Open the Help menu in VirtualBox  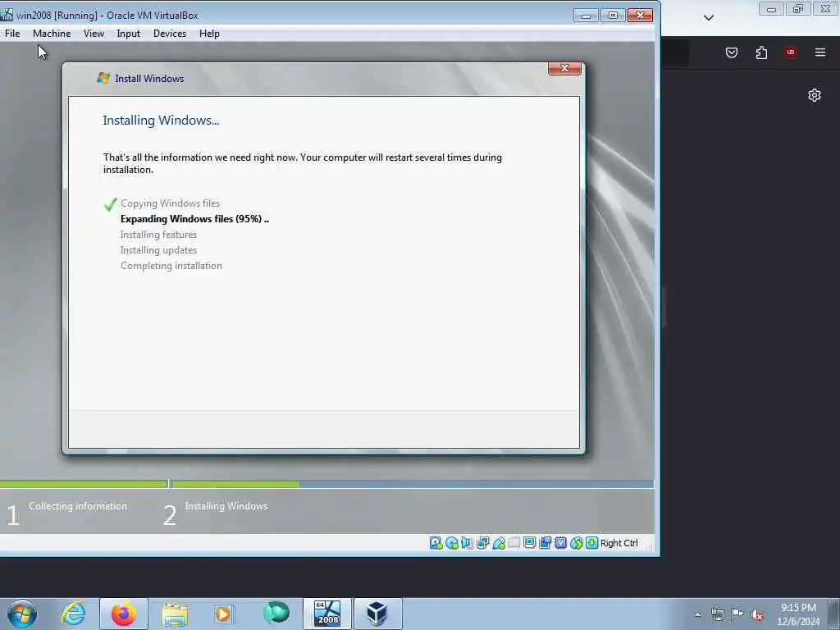[209, 33]
